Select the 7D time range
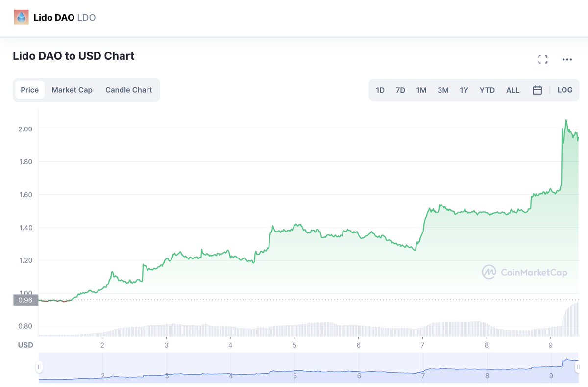Image resolution: width=588 pixels, height=387 pixels. (x=400, y=90)
